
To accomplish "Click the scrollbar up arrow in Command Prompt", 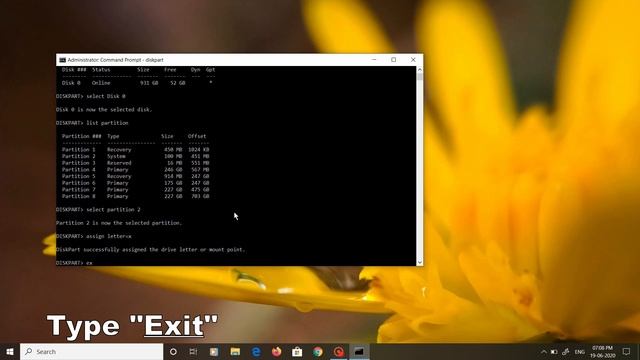I will click(x=420, y=70).
